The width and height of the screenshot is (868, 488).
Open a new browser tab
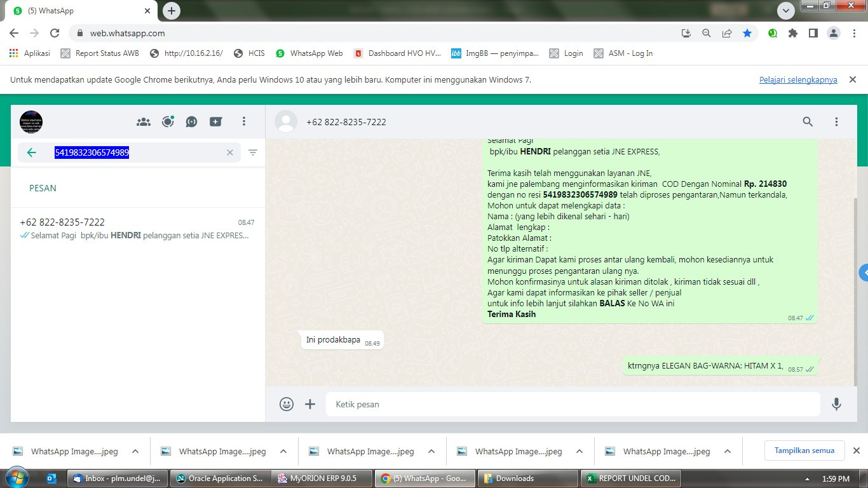click(x=171, y=11)
